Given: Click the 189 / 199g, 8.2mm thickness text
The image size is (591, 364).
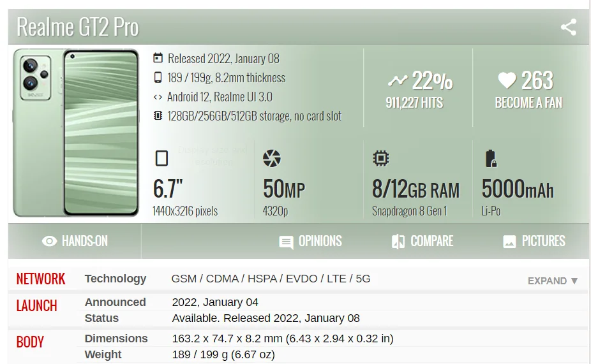Looking at the screenshot, I should click(x=227, y=78).
